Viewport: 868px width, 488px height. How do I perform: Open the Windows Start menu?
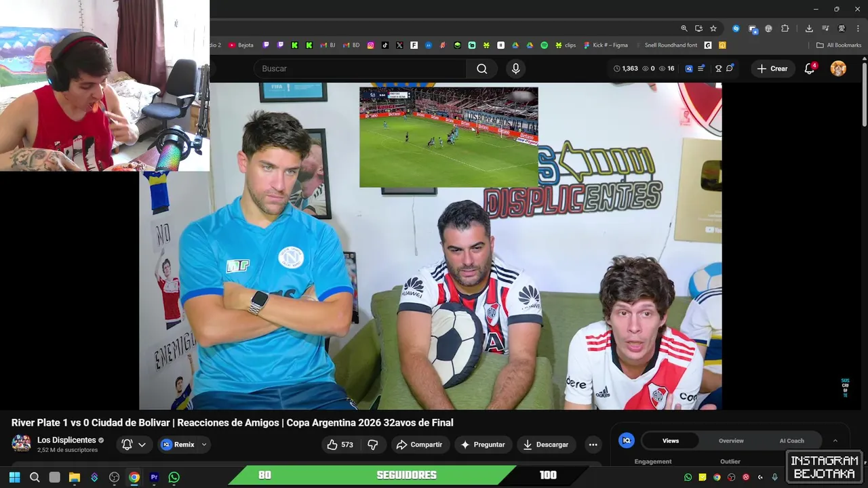pos(14,477)
